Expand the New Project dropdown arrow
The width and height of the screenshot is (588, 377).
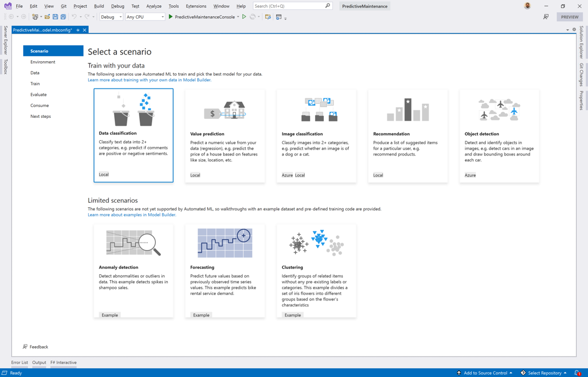point(41,17)
